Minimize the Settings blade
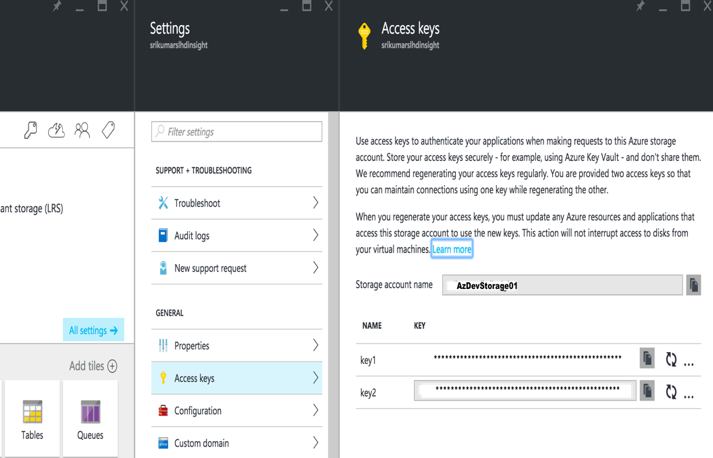 click(x=284, y=9)
